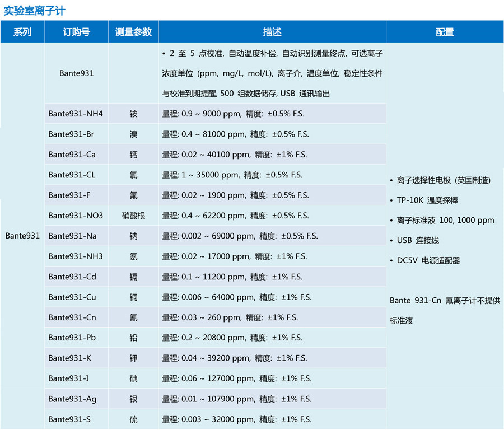The height and width of the screenshot is (430, 504).
Task: Click order number Bante931-Cu
Action: pos(72,297)
